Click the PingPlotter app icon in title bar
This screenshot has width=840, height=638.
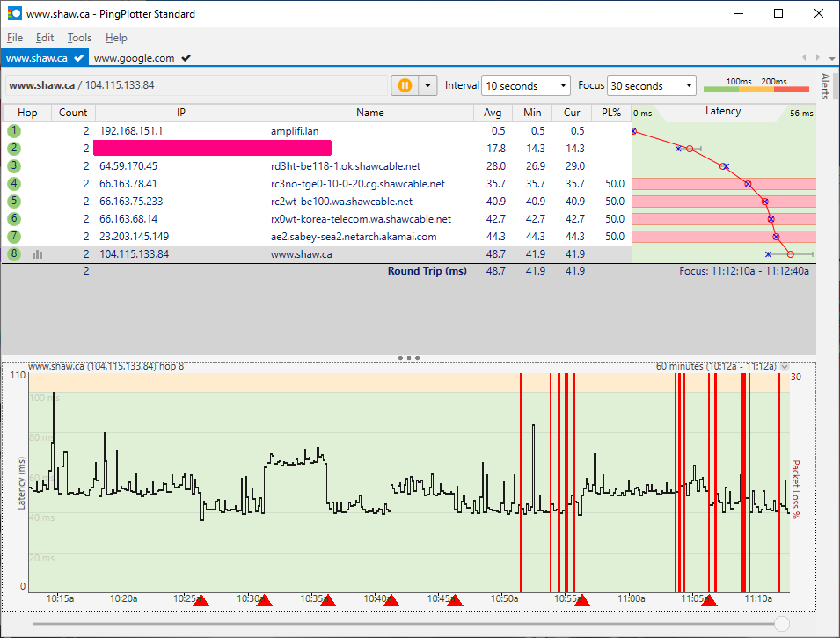click(x=14, y=13)
